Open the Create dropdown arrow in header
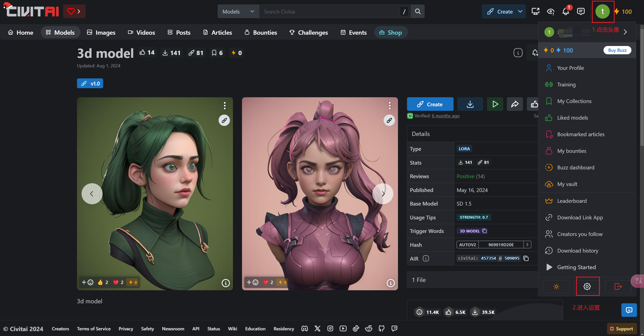Viewport: 644px width, 336px height. 520,12
